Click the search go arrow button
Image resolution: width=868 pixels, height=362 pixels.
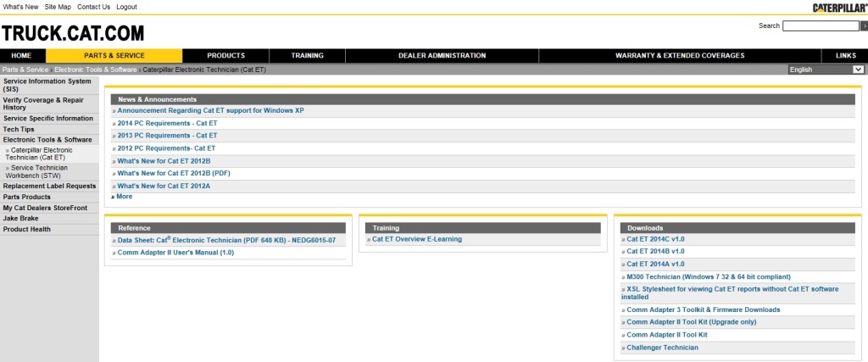(x=864, y=26)
